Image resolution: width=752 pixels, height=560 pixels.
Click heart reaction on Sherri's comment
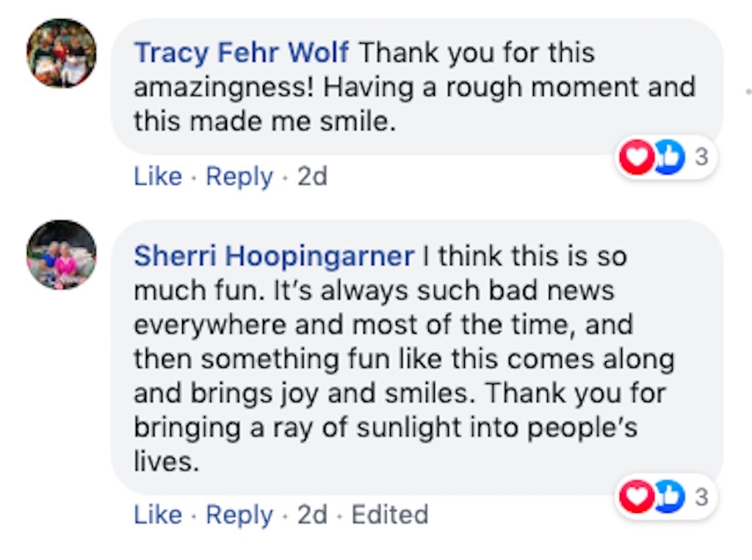click(634, 497)
